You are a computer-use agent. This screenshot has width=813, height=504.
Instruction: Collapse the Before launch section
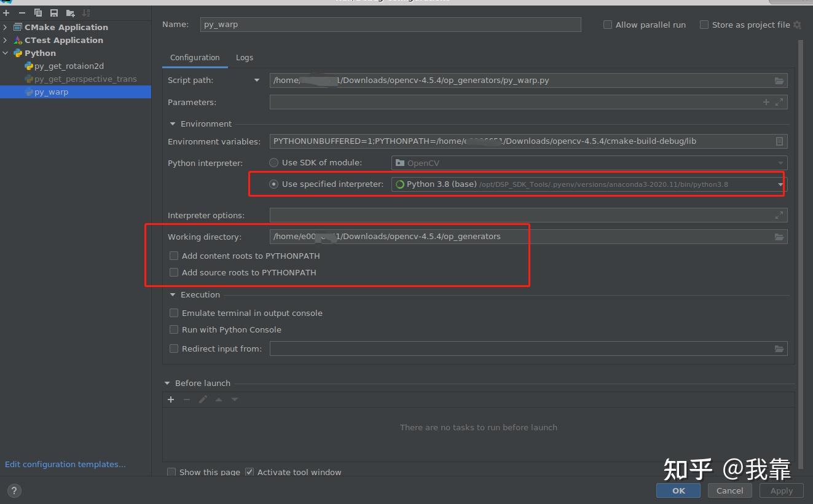[x=167, y=383]
